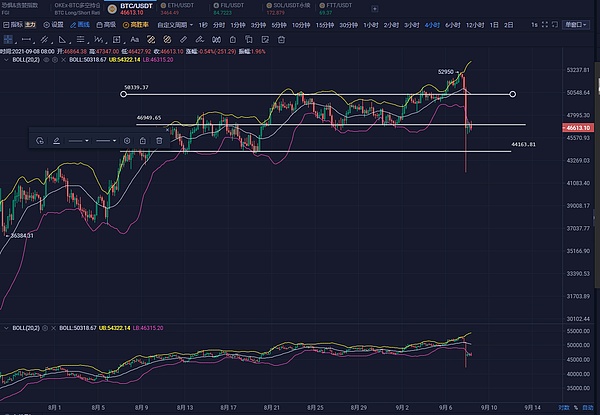This screenshot has width=600, height=415.
Task: Open drawing settings gear in floating toolbar
Action: point(127,141)
